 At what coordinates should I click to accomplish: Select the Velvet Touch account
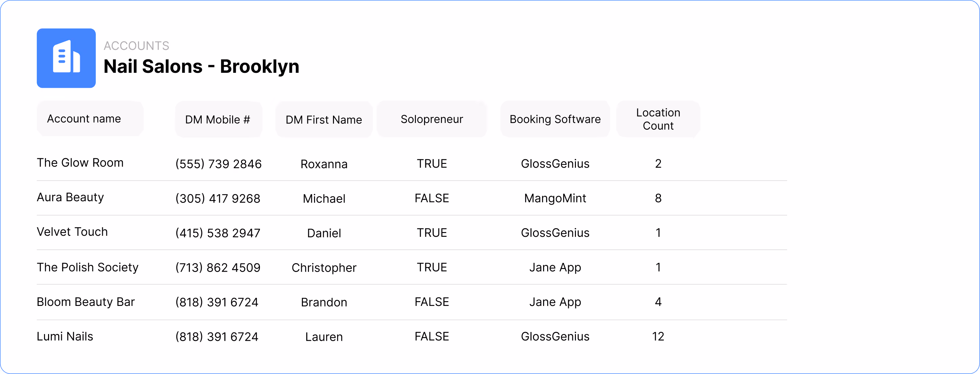(72, 232)
